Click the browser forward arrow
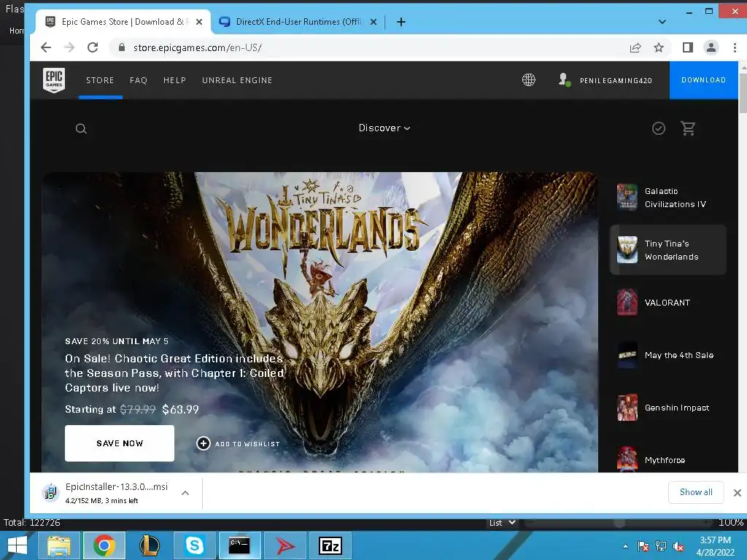747x560 pixels. coord(69,47)
